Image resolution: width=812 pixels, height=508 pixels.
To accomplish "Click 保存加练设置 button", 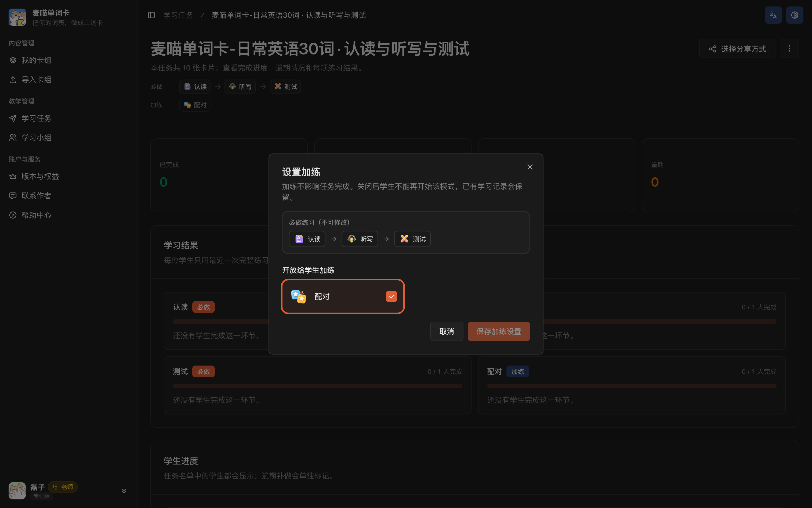I will 499,331.
